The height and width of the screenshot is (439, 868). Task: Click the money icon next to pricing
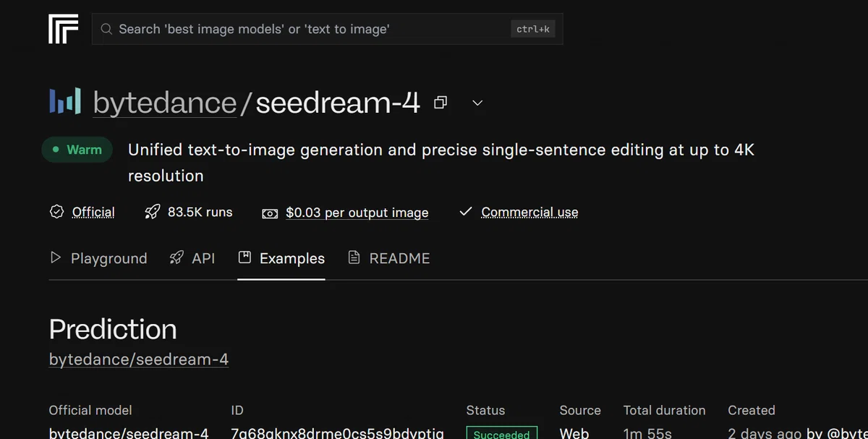coord(270,213)
